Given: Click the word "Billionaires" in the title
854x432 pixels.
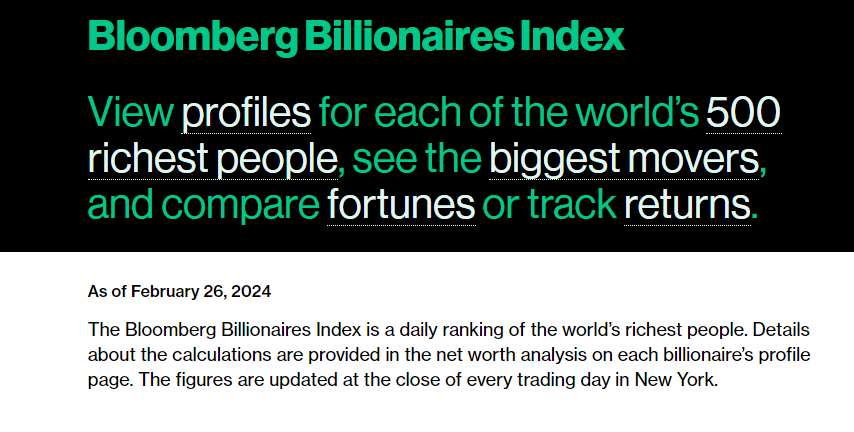Looking at the screenshot, I should tap(409, 36).
